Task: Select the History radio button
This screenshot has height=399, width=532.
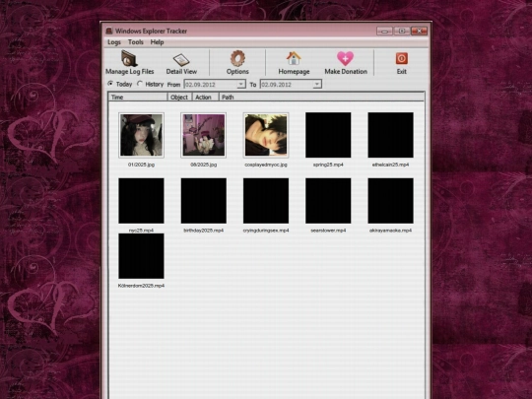Action: 140,83
